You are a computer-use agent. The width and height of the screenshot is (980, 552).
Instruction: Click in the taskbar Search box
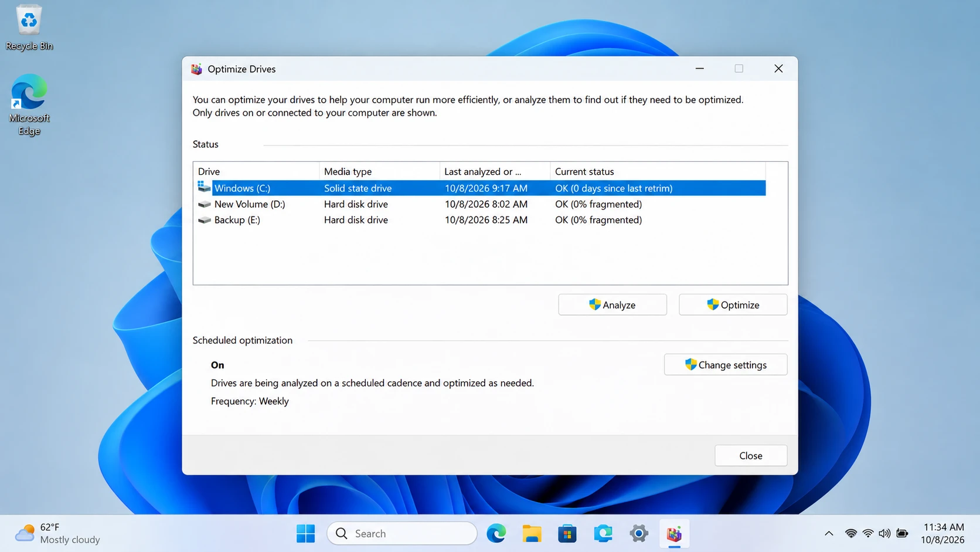tap(402, 534)
